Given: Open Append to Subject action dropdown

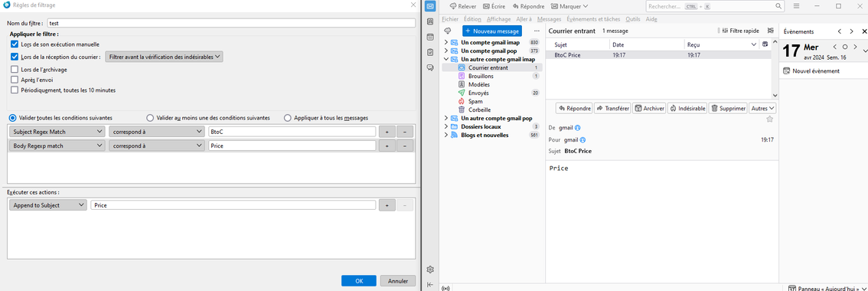Looking at the screenshot, I should pos(48,205).
